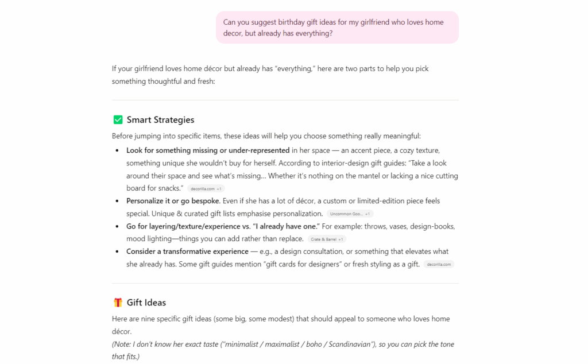Screen dimensions: 588x364
Task: Click the gift box icon beside Gift Ideas
Action: pyautogui.click(x=118, y=303)
